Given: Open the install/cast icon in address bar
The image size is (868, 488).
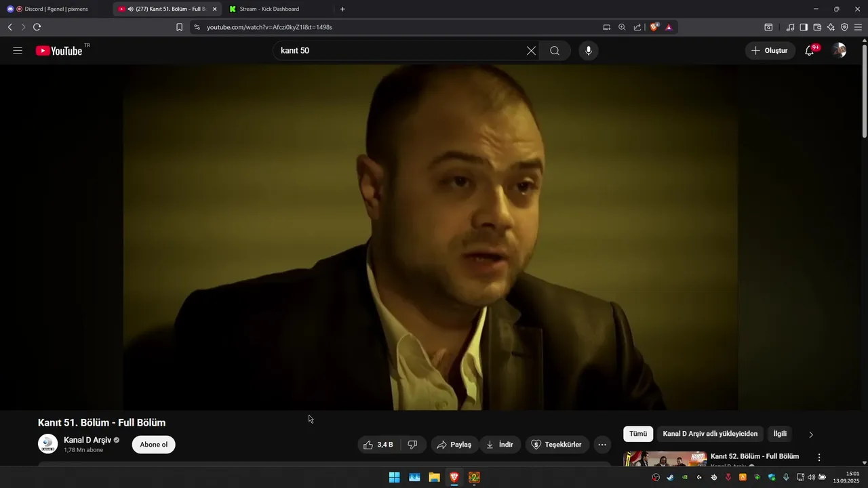Looking at the screenshot, I should [x=607, y=27].
